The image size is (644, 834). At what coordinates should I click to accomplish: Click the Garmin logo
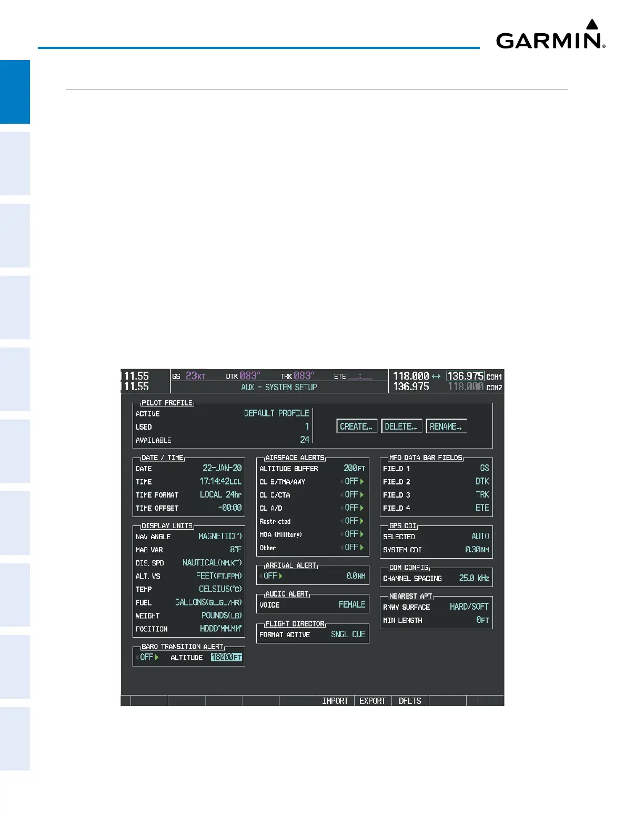(551, 34)
